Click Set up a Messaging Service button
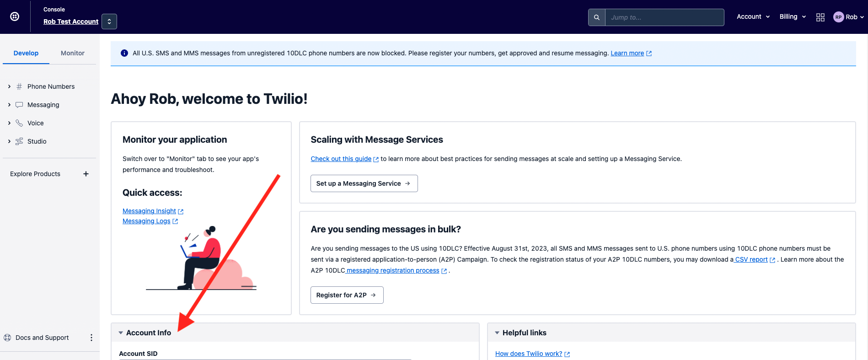This screenshot has width=868, height=360. pyautogui.click(x=364, y=183)
